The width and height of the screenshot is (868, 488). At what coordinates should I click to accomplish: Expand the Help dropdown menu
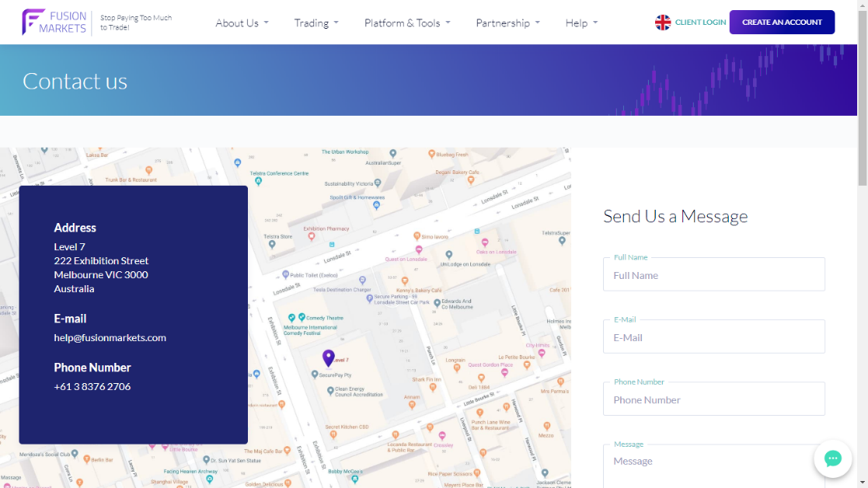tap(581, 23)
